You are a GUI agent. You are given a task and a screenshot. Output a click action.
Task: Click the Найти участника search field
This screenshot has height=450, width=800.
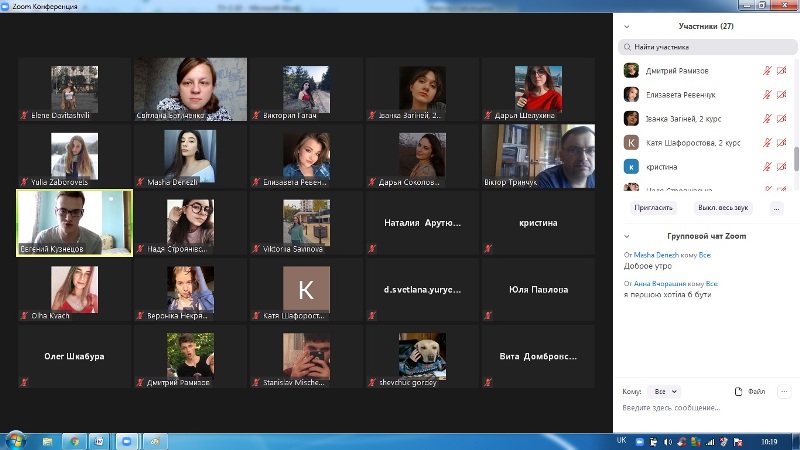[708, 47]
